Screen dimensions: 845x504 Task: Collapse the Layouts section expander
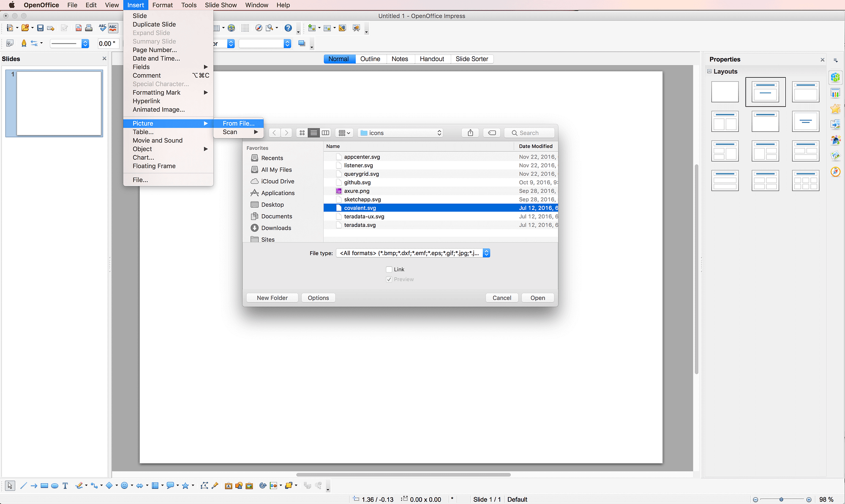pos(709,71)
